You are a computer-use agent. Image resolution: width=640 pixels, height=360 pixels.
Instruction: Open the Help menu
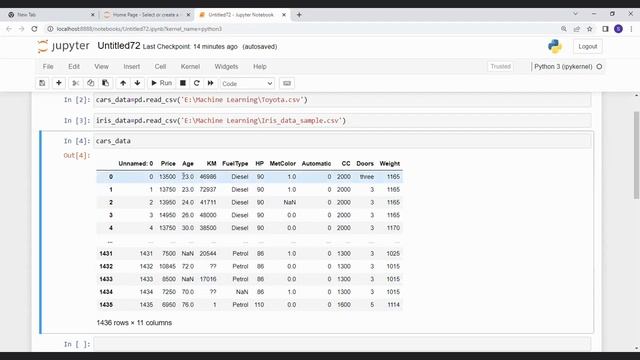click(x=260, y=67)
